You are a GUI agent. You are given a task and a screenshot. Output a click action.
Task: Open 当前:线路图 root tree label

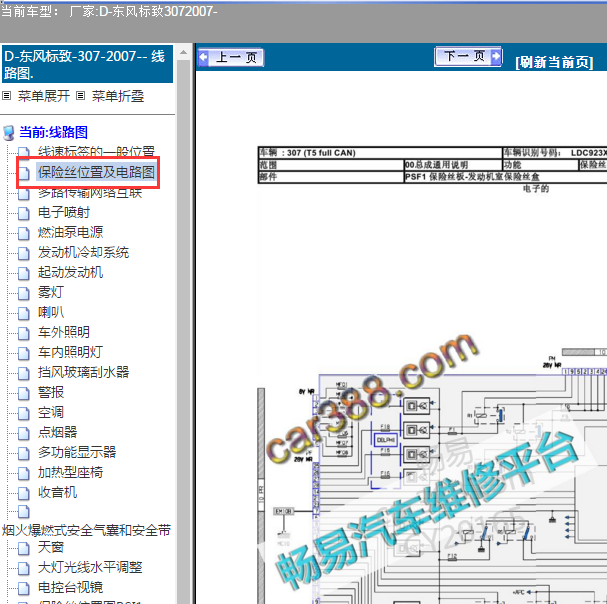click(53, 132)
